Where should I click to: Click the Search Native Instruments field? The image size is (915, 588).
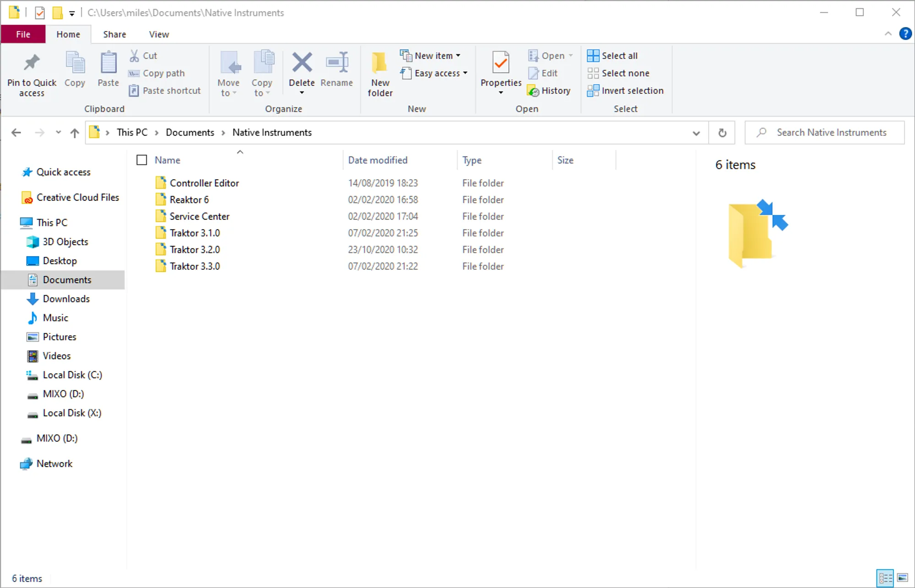(x=831, y=133)
